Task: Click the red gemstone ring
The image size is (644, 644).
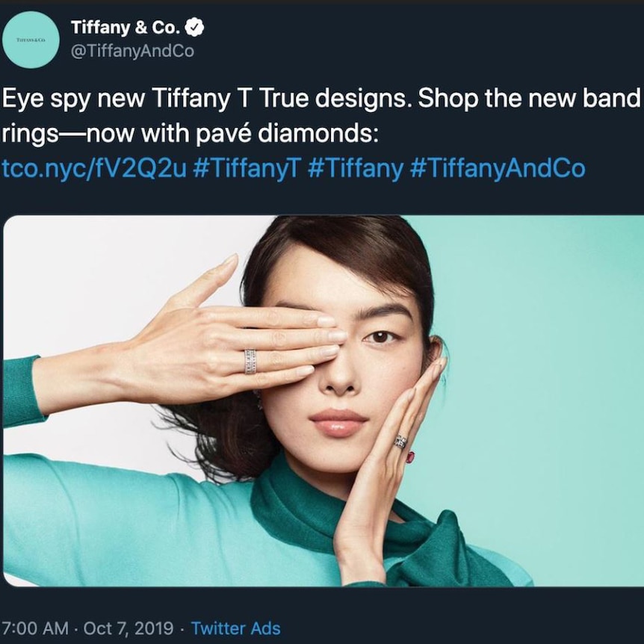Action: pyautogui.click(x=411, y=456)
